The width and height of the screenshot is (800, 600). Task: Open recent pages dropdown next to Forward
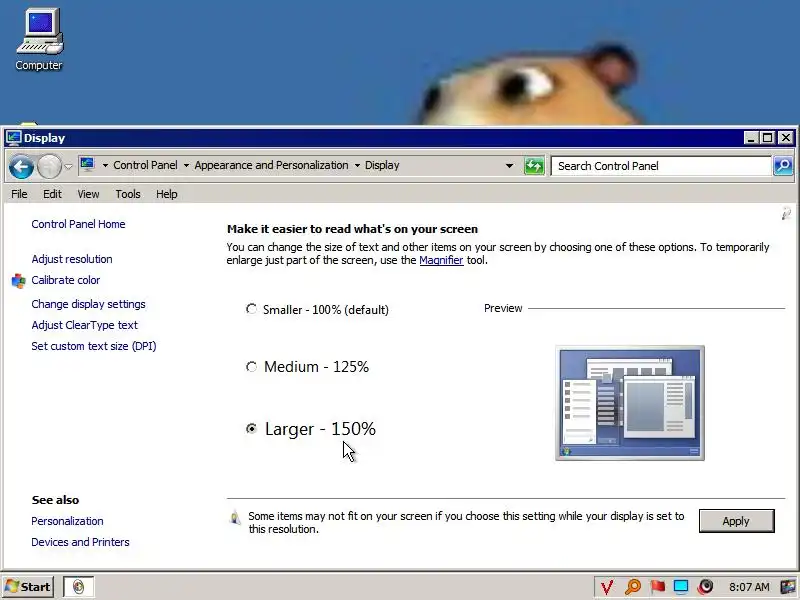click(68, 167)
